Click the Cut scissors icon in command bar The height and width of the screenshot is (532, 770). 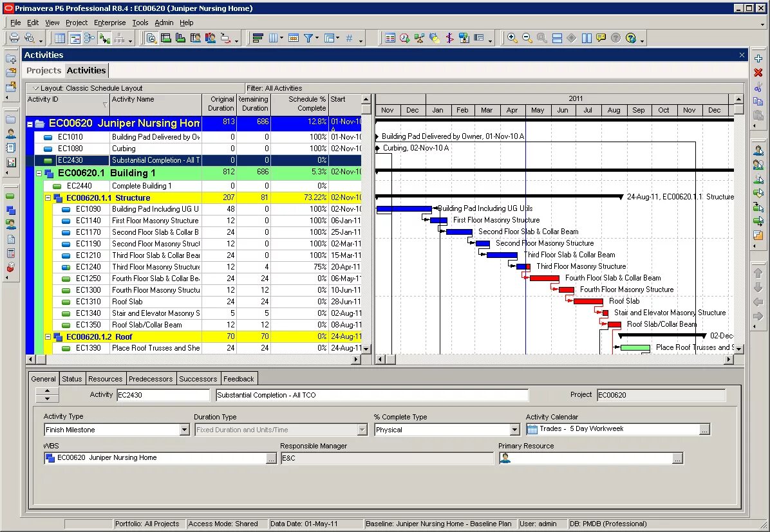point(758,87)
